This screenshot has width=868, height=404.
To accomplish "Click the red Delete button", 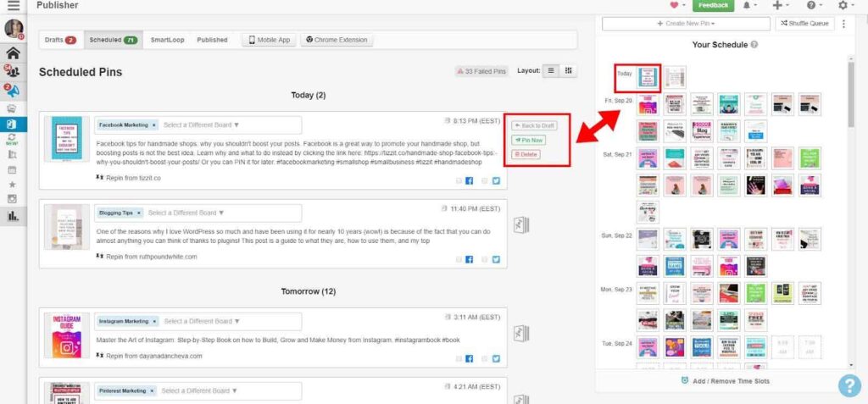I will 526,154.
